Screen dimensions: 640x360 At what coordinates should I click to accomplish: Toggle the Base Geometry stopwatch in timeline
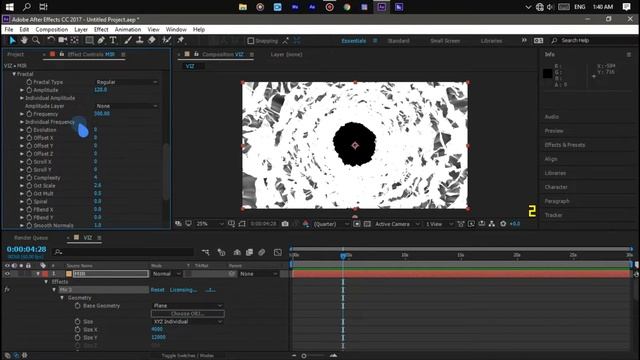click(x=78, y=306)
